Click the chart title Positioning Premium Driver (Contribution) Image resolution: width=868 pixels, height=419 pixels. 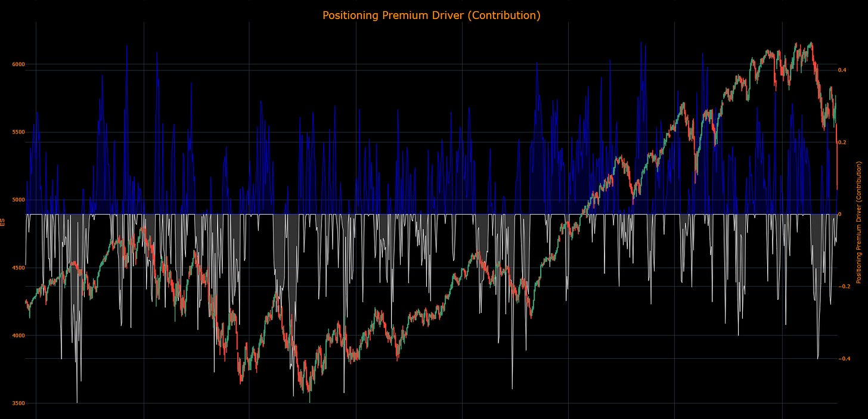432,15
